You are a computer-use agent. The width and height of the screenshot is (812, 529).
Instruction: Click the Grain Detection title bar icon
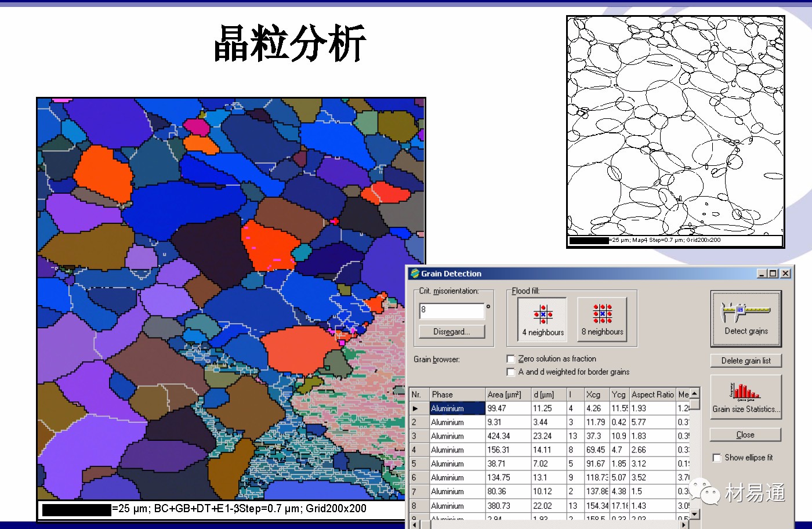415,274
